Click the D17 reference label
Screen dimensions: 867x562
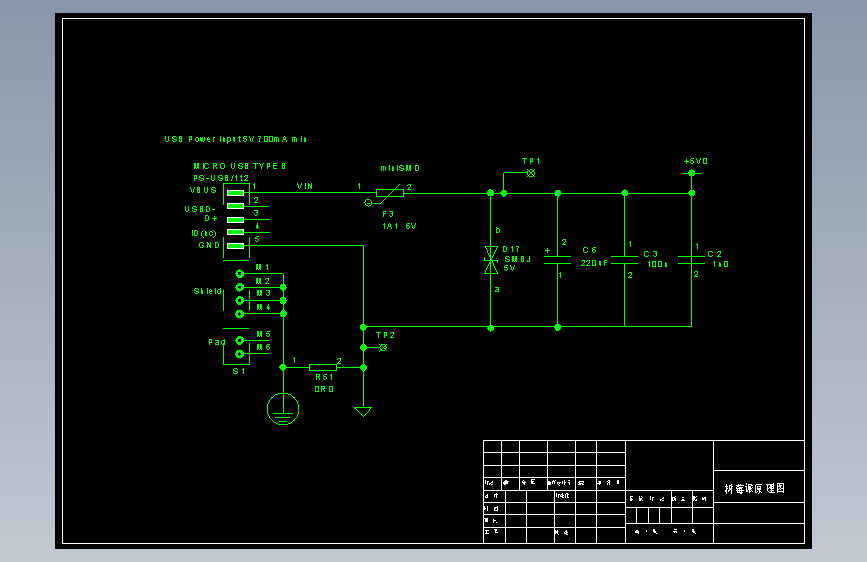click(x=511, y=249)
